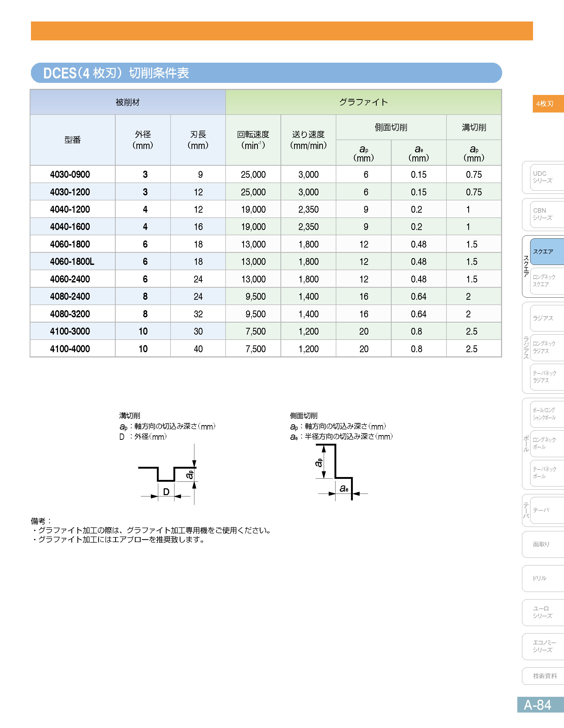Open the テーパネック ボール tab
The width and height of the screenshot is (564, 728).
coord(547,473)
